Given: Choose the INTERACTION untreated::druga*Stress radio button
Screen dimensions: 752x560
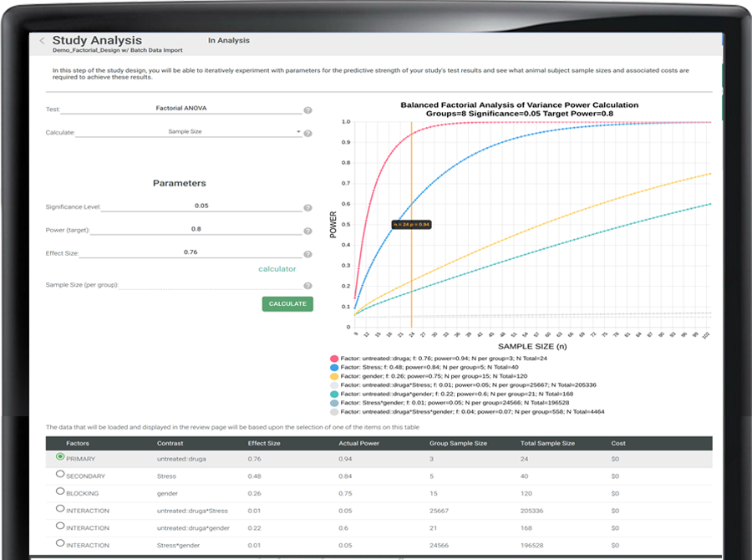Looking at the screenshot, I should 59,509.
